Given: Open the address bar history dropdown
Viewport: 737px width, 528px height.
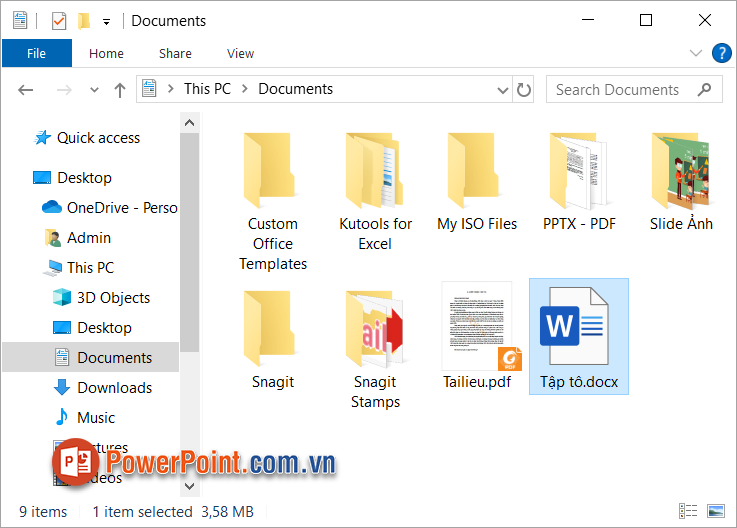Looking at the screenshot, I should click(502, 90).
